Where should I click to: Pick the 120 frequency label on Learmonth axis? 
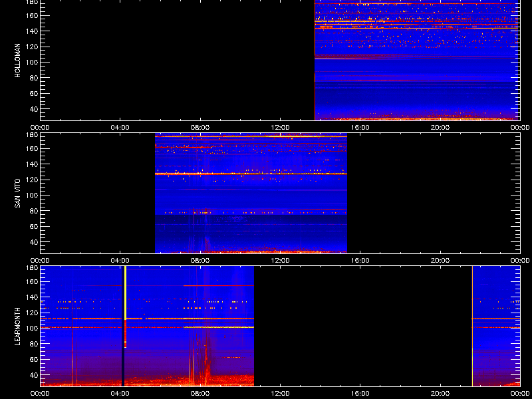32,313
